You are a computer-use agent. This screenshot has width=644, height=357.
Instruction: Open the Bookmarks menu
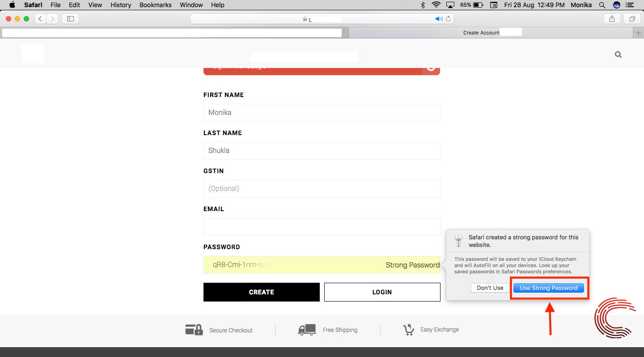click(x=155, y=5)
